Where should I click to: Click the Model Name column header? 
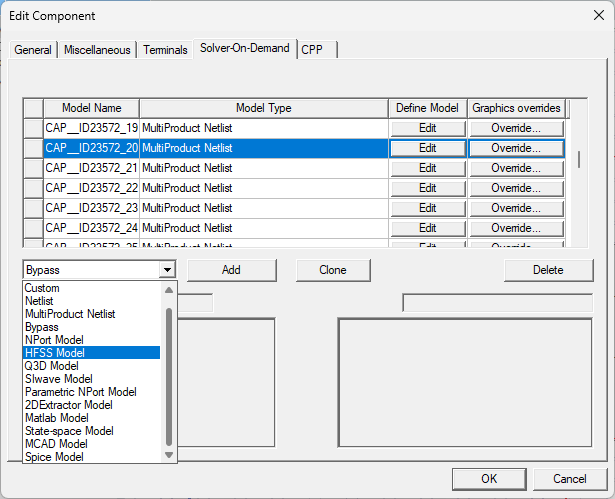coord(91,108)
